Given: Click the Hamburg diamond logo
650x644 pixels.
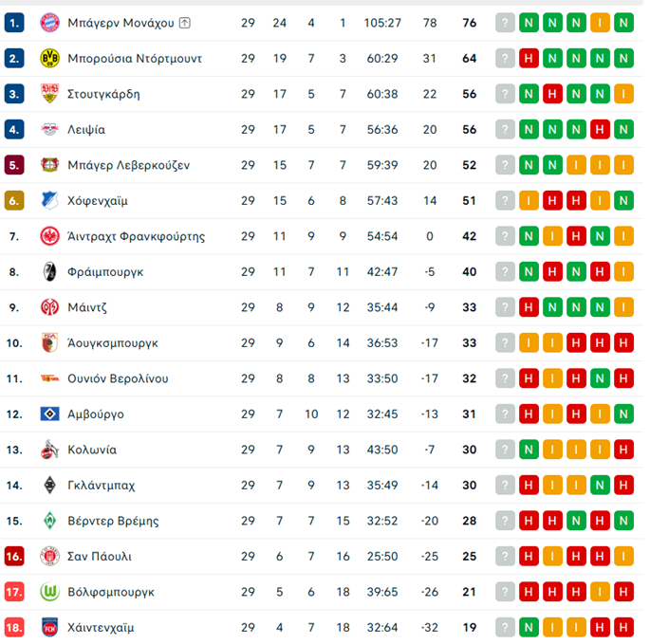Looking at the screenshot, I should (49, 414).
